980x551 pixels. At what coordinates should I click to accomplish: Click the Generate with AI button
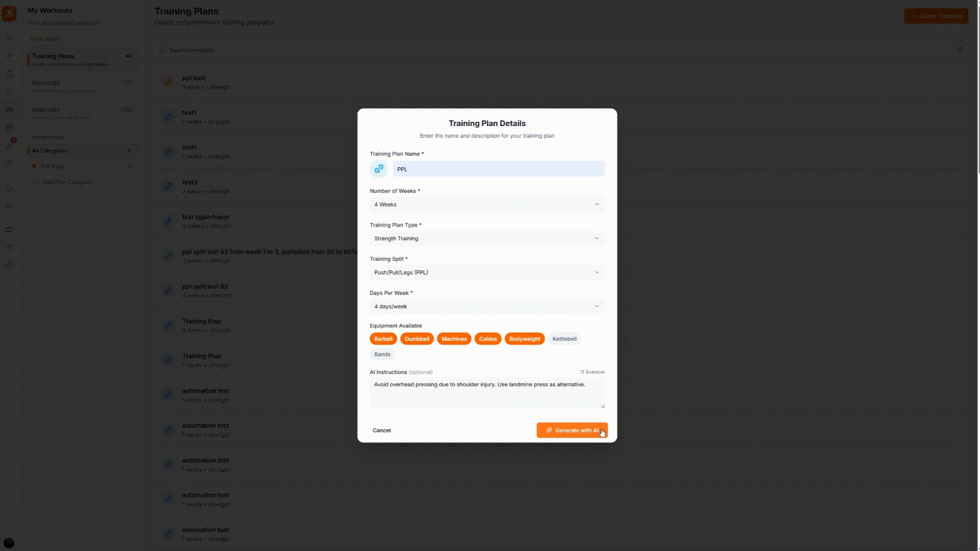(x=572, y=430)
